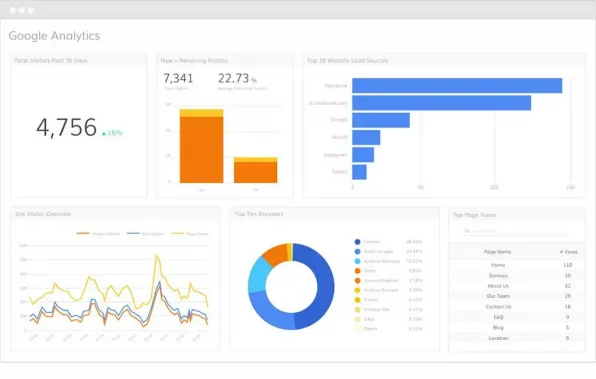Toggle Site Visitors series in line chart legend
Viewport: 596px width, 379px height.
coord(145,233)
